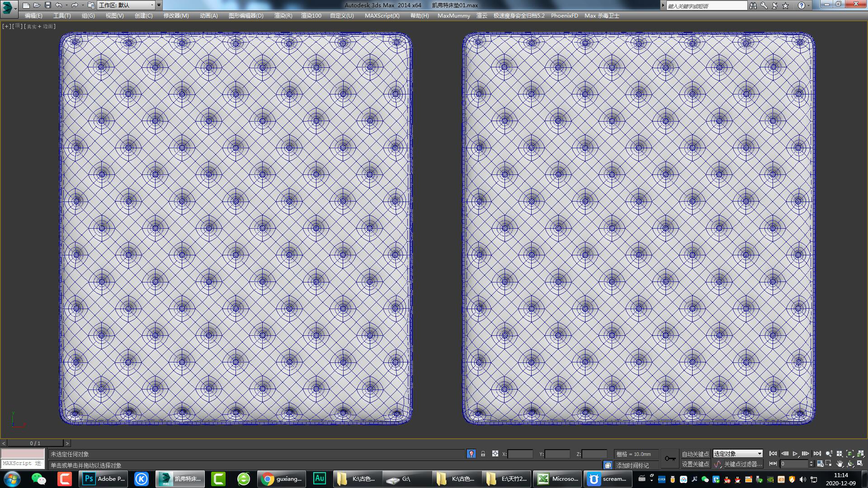Click the Play Animation button
The height and width of the screenshot is (488, 868).
tap(795, 454)
